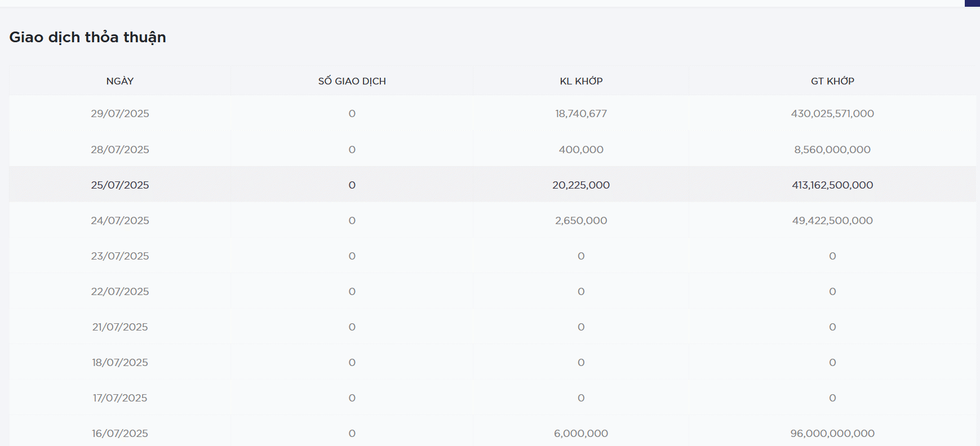
Task: Select the Giao dịch thỏa thuận heading
Action: coord(87,37)
